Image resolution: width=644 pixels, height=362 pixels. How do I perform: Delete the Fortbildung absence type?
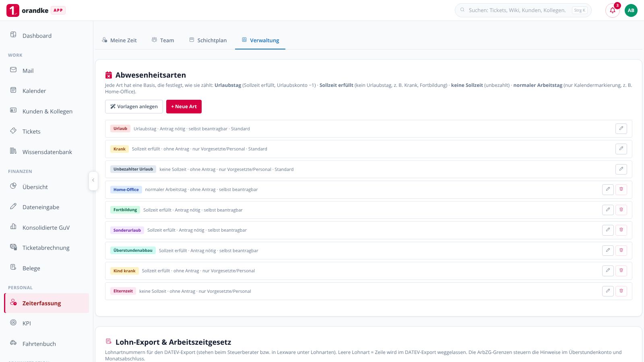click(621, 210)
